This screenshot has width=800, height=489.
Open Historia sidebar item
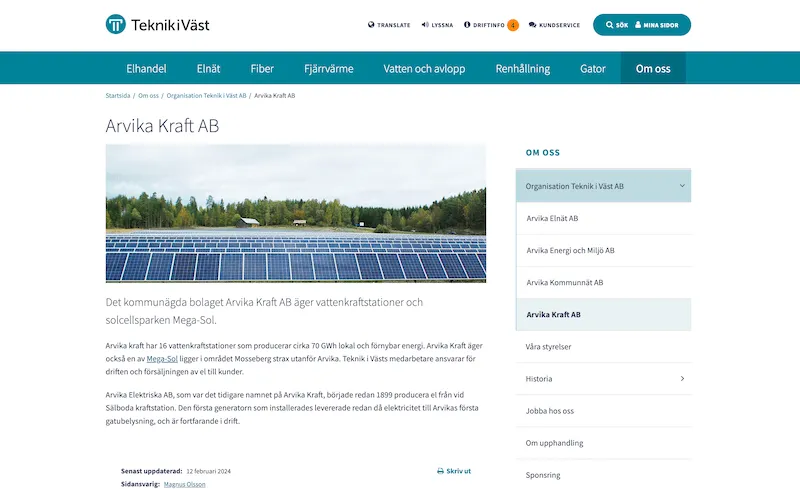click(604, 379)
